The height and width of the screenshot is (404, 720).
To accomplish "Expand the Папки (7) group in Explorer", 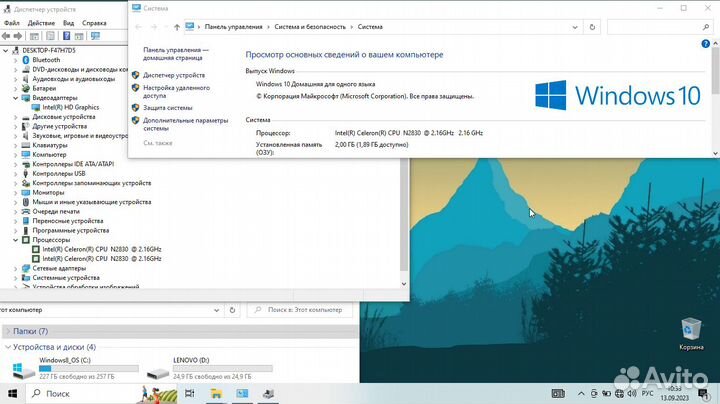I will 8,331.
